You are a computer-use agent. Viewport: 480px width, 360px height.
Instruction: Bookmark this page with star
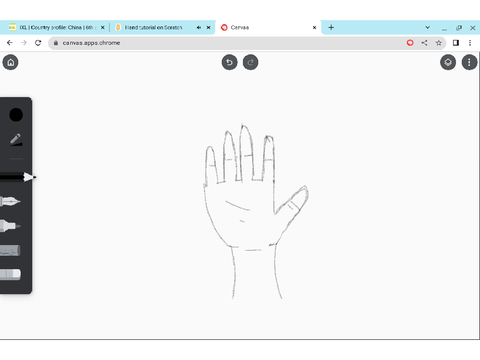[x=439, y=43]
